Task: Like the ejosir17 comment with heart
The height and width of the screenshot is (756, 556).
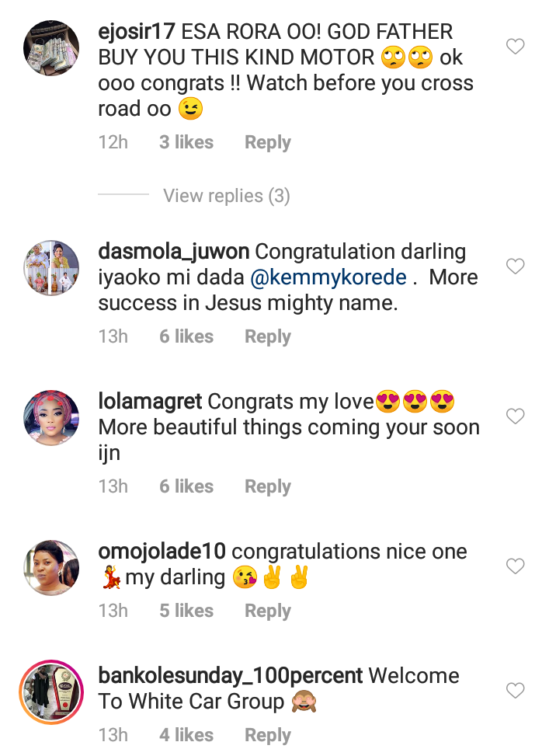Action: [x=516, y=47]
